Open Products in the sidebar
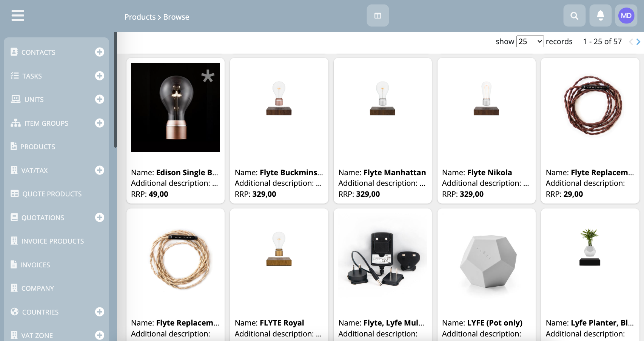 [38, 147]
